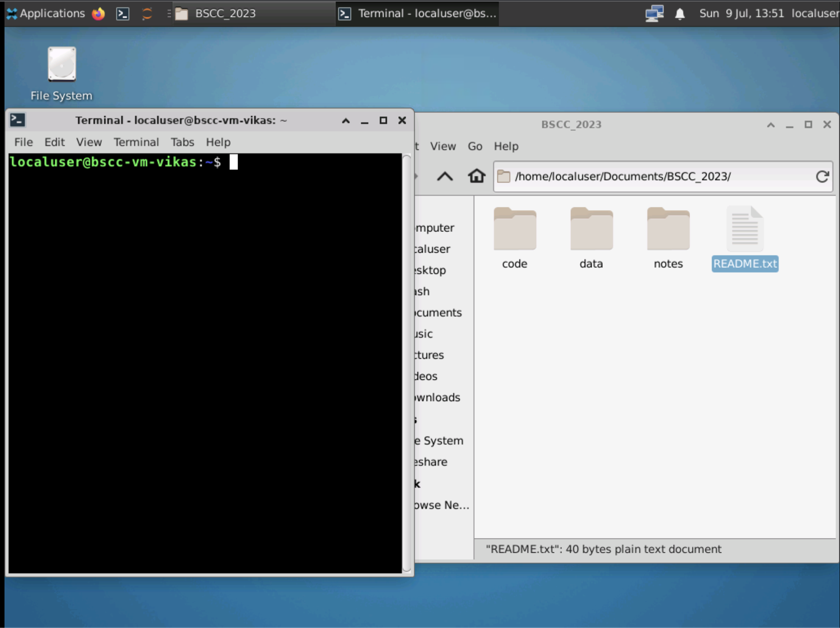Screen dimensions: 840x628
Task: Open the Applications menu in top panel
Action: pos(46,13)
